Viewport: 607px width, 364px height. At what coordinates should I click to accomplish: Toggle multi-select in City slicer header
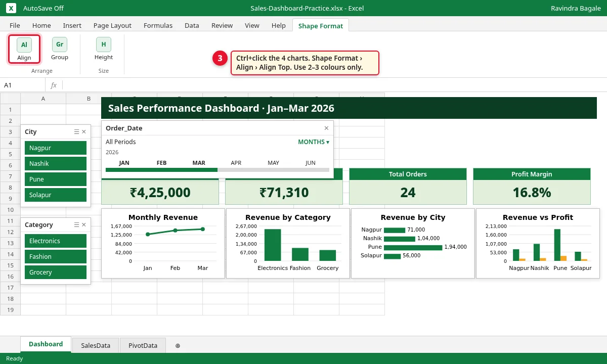pos(76,131)
